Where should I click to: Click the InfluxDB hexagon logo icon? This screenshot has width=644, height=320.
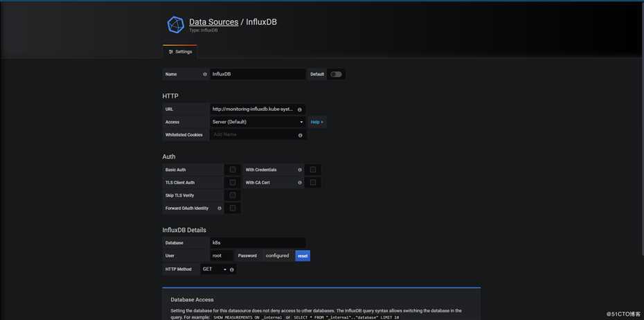coord(176,25)
